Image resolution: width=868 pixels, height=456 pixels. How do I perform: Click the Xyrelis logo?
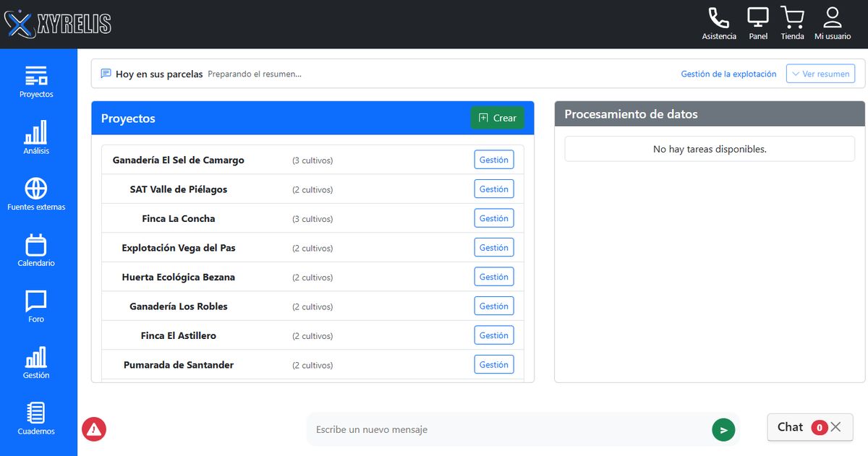pyautogui.click(x=58, y=24)
